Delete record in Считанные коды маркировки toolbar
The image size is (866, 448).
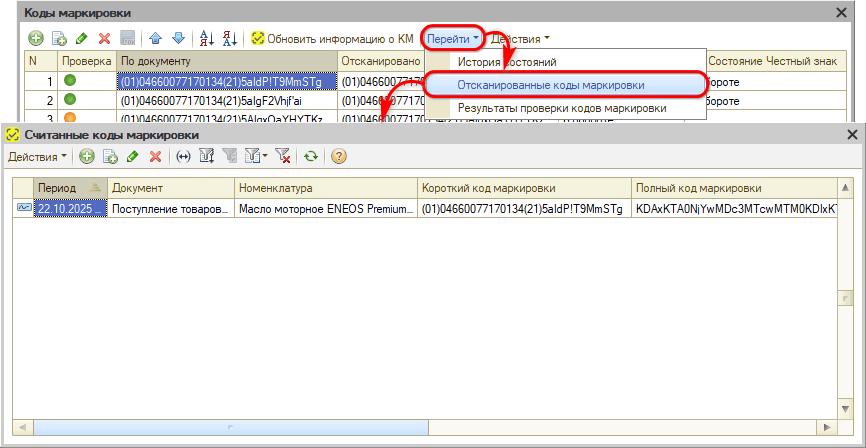click(155, 156)
